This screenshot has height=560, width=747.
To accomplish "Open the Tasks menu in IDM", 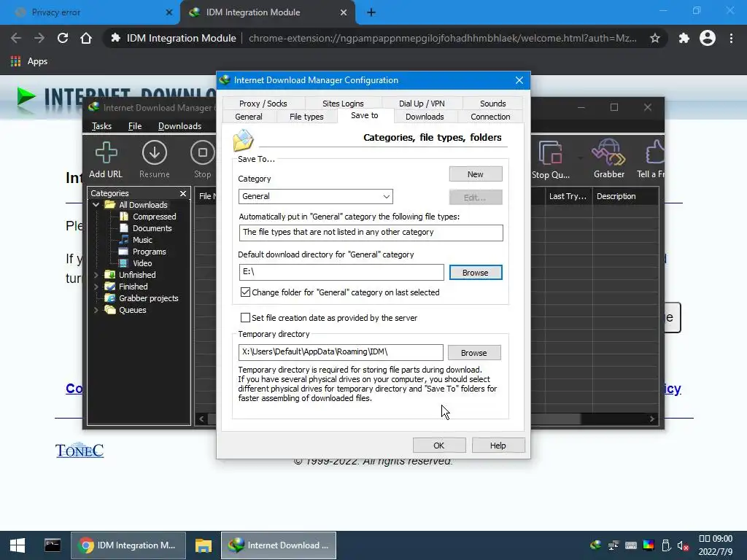I will tap(101, 126).
